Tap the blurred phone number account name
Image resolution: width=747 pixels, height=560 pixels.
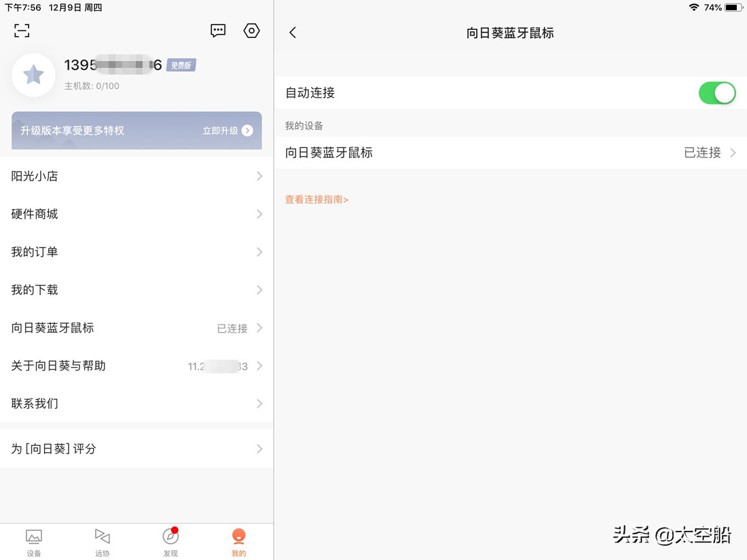pyautogui.click(x=113, y=64)
